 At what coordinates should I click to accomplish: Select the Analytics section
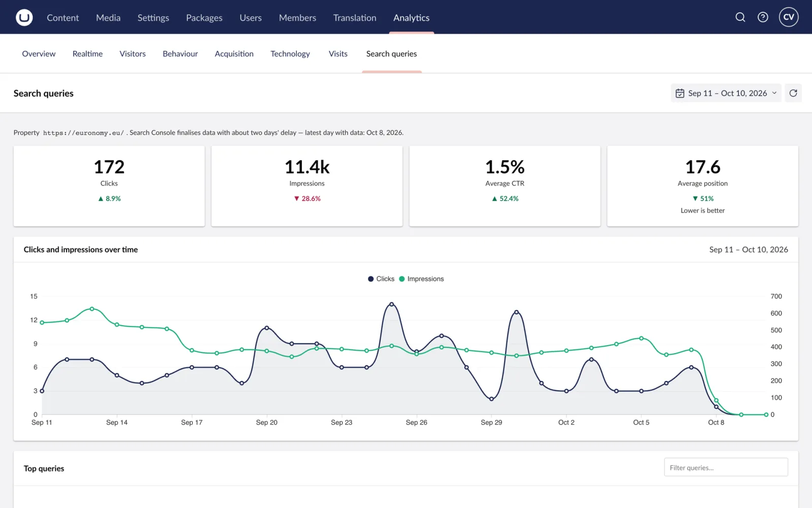412,18
